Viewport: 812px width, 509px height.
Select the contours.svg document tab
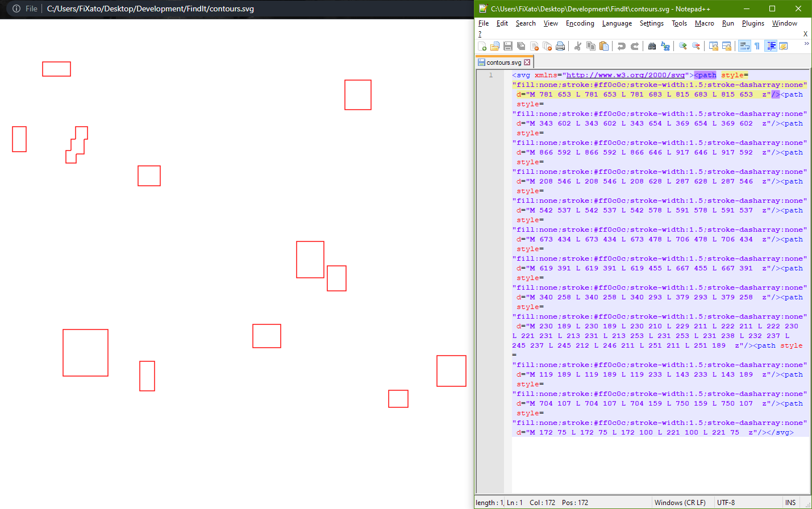point(504,62)
